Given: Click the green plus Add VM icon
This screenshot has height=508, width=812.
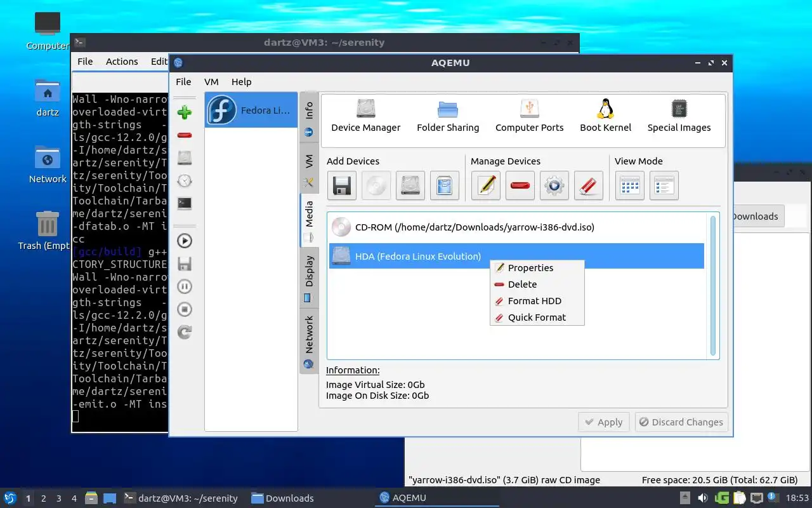Looking at the screenshot, I should click(185, 112).
